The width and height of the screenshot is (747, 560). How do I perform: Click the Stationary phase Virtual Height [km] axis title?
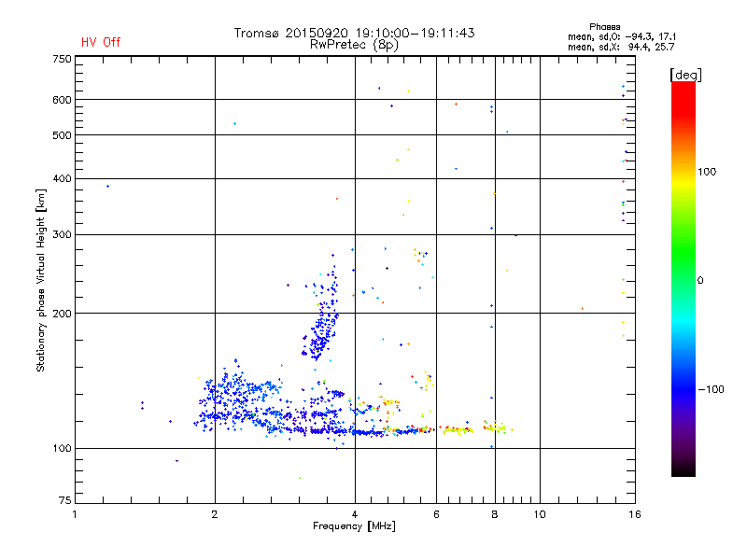click(x=40, y=281)
